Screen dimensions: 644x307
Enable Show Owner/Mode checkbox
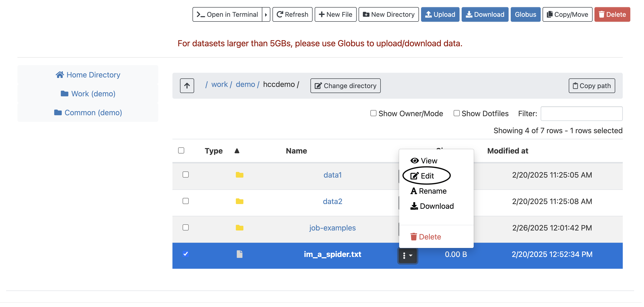point(373,113)
